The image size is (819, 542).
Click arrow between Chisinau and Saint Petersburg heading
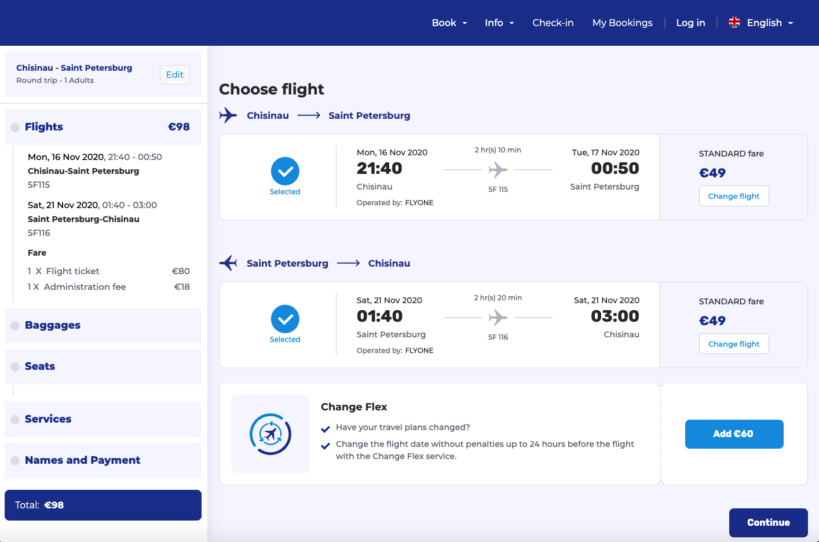click(x=310, y=116)
